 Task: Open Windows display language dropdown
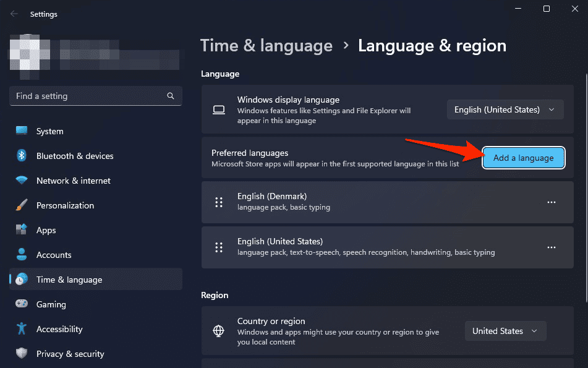[505, 109]
